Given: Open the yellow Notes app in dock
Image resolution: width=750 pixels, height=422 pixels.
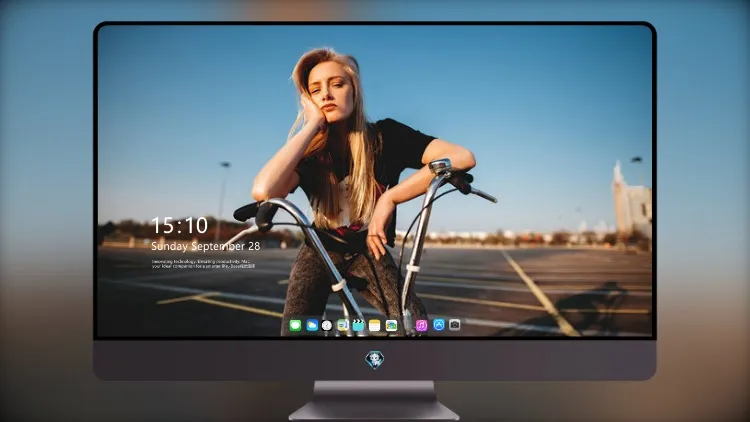Looking at the screenshot, I should pyautogui.click(x=375, y=325).
